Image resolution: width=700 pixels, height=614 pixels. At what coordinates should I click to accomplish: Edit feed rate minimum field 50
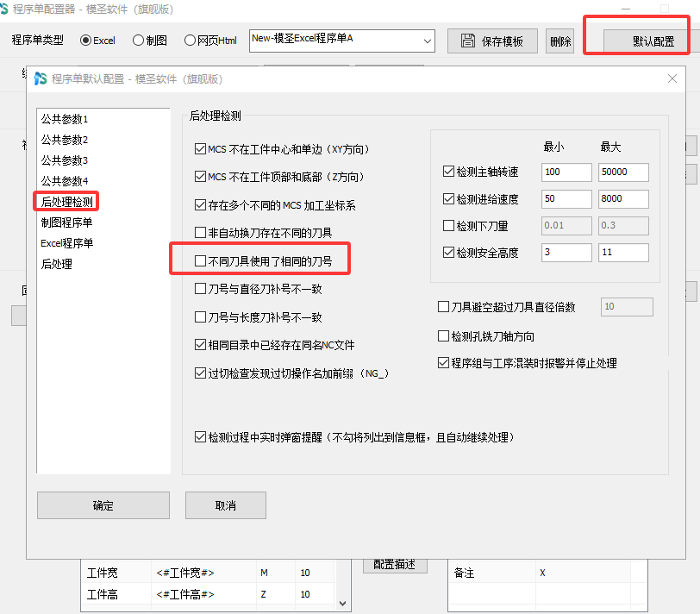(x=566, y=198)
